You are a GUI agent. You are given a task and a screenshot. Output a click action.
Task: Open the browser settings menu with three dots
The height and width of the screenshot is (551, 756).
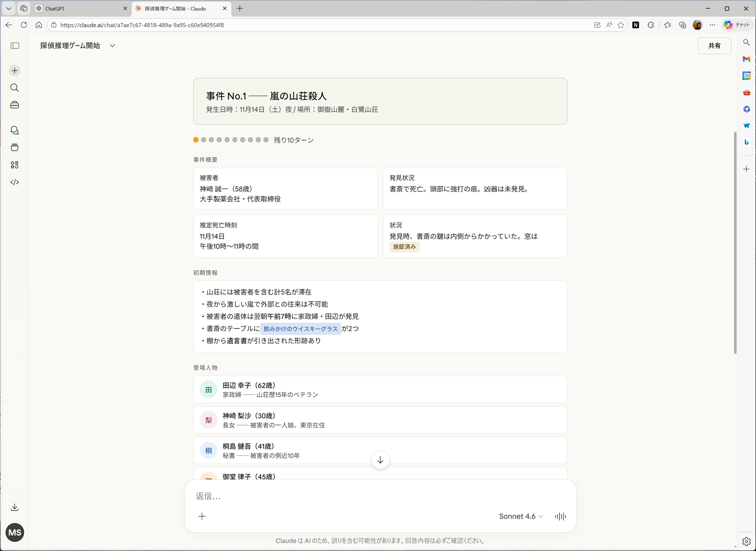point(712,24)
